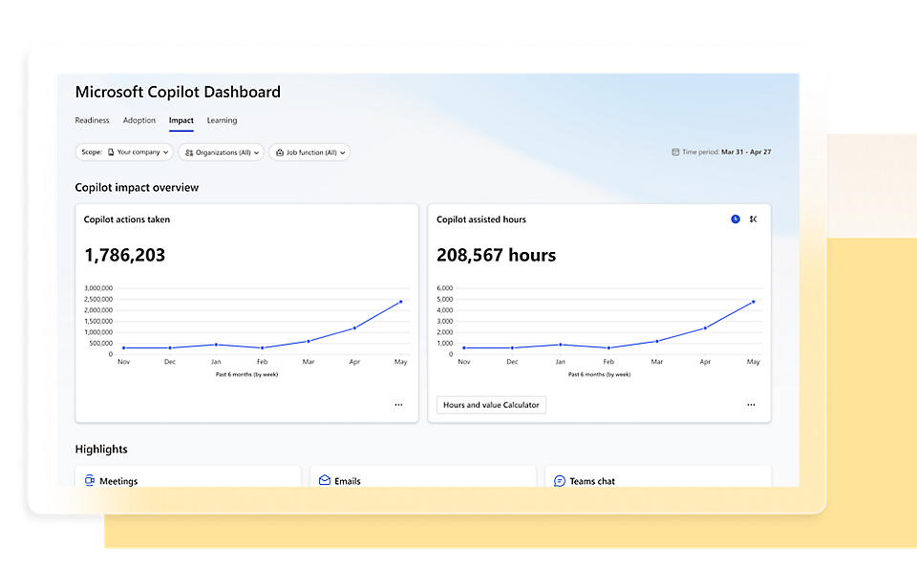Click the Copilot actions taken card title

(127, 220)
